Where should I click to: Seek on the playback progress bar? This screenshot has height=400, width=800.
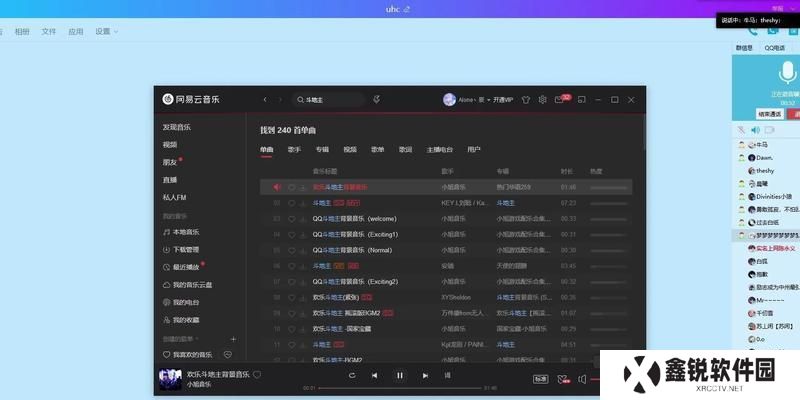(400, 388)
